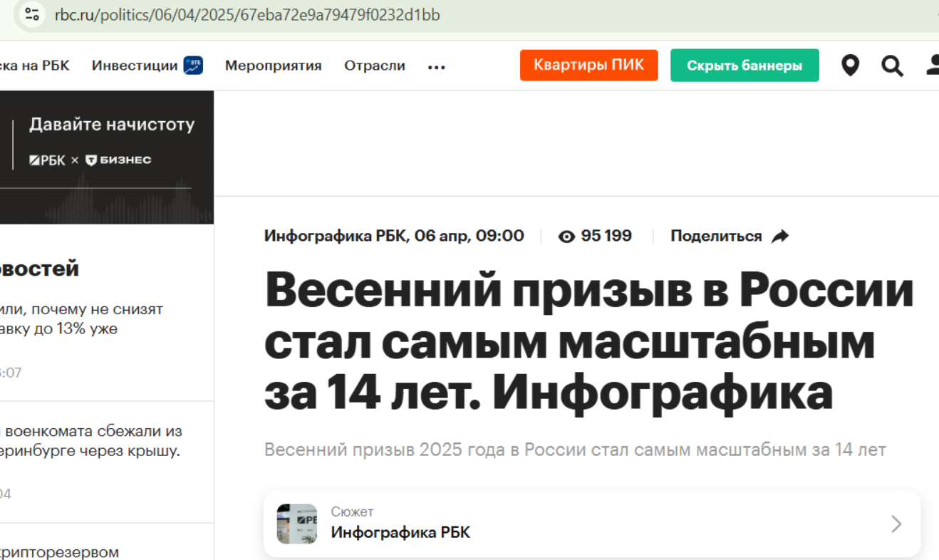
Task: Open the Давайте начистоту promo banner
Action: (107, 157)
